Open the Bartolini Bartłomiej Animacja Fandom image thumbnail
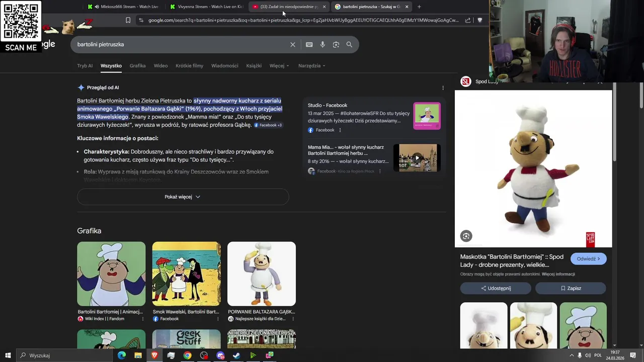The height and width of the screenshot is (362, 644). tap(111, 274)
